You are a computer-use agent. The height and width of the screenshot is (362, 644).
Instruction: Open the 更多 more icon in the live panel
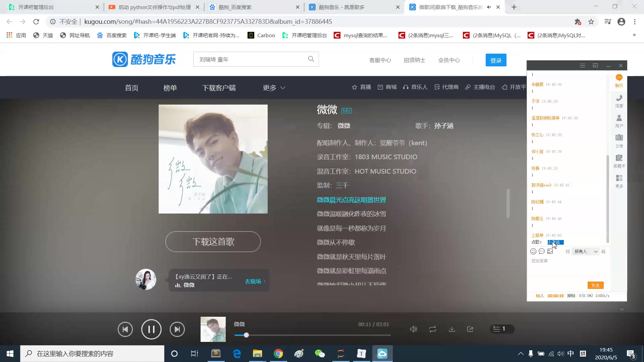[619, 181]
